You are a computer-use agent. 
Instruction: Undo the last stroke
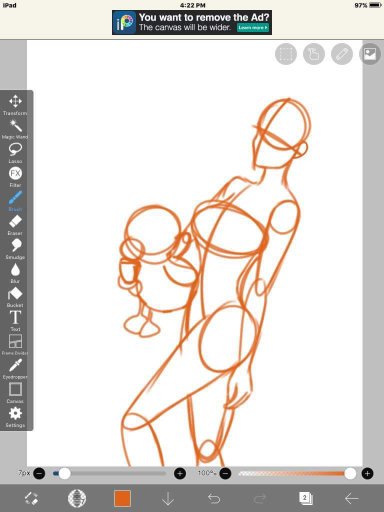pyautogui.click(x=214, y=499)
